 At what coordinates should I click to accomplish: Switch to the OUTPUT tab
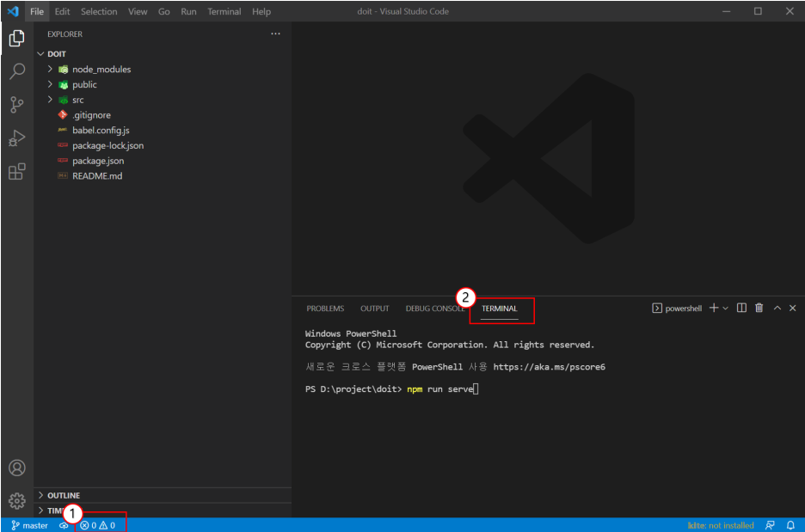[375, 309]
